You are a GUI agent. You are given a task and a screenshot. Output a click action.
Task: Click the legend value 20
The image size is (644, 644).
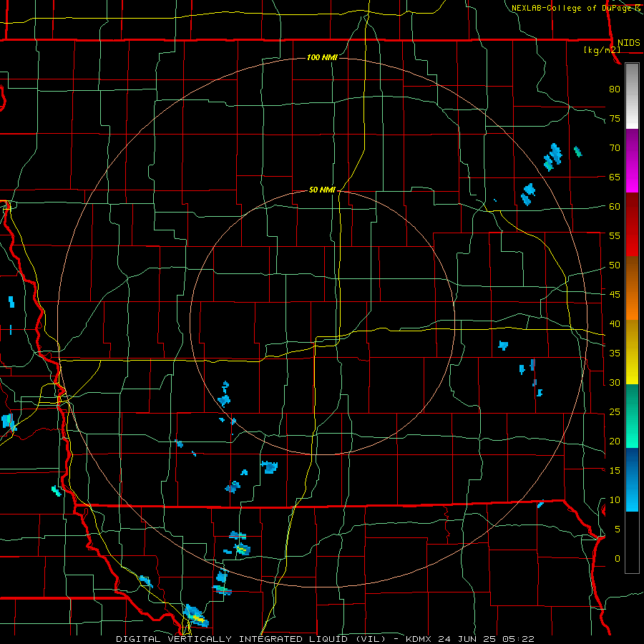[615, 441]
